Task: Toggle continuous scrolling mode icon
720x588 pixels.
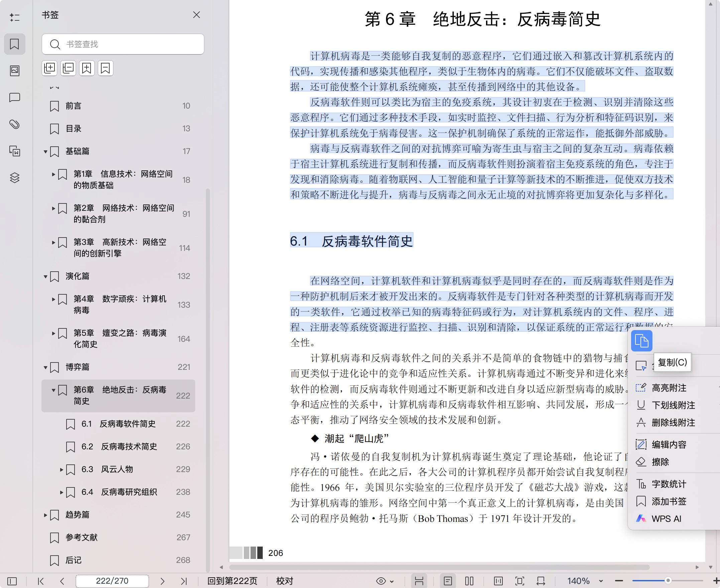Action: point(419,581)
